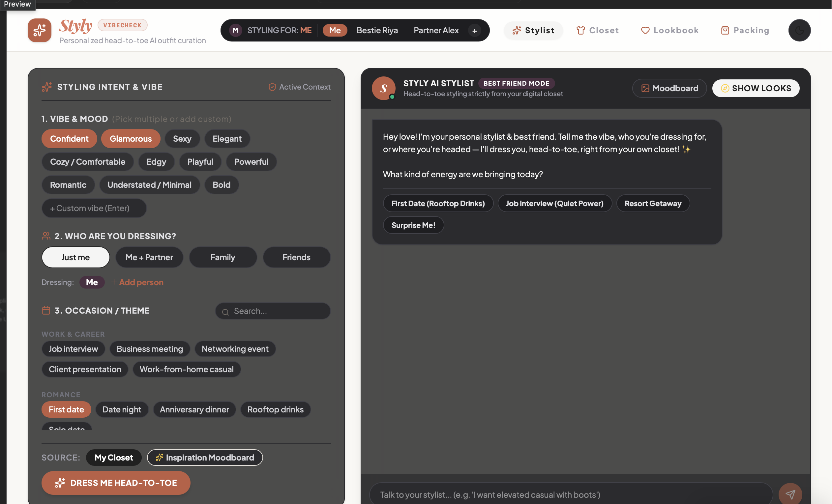Focus the occasion Search field

[x=273, y=311]
